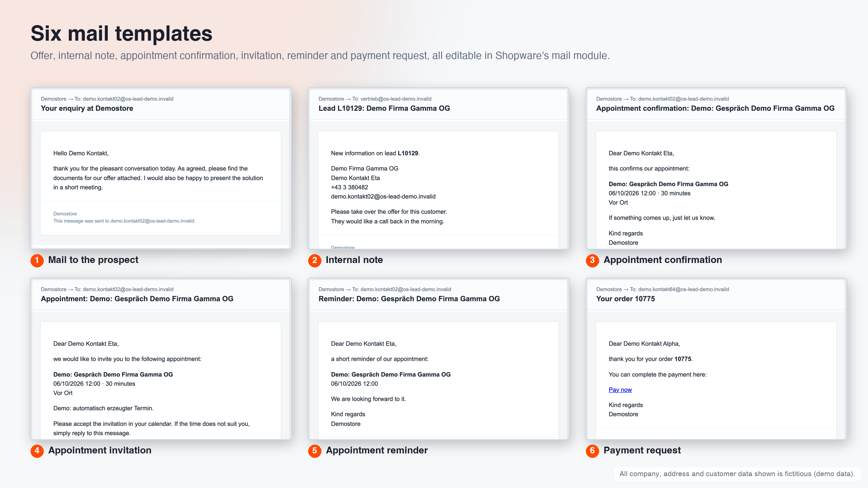
Task: Open the 'Appointment invitation' email preview
Action: pos(161,359)
